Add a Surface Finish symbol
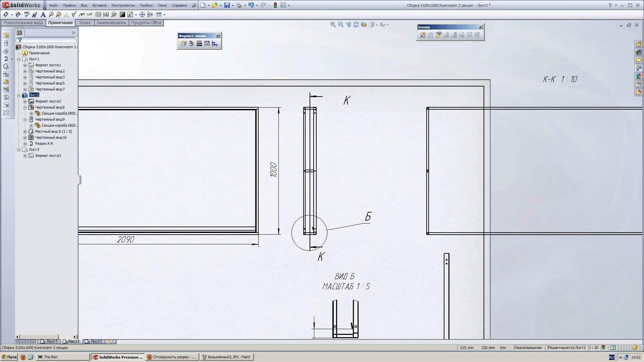Image resolution: width=644 pixels, height=362 pixels. click(x=74, y=14)
